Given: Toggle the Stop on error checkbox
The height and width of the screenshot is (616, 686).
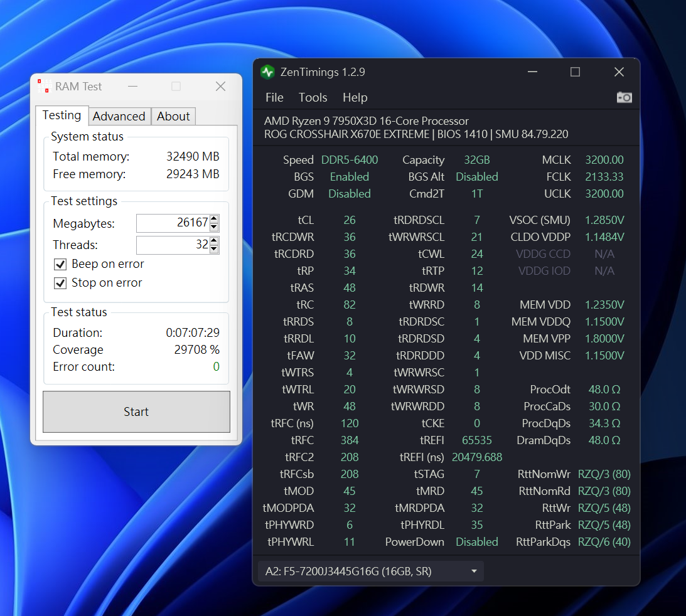Looking at the screenshot, I should click(x=60, y=284).
